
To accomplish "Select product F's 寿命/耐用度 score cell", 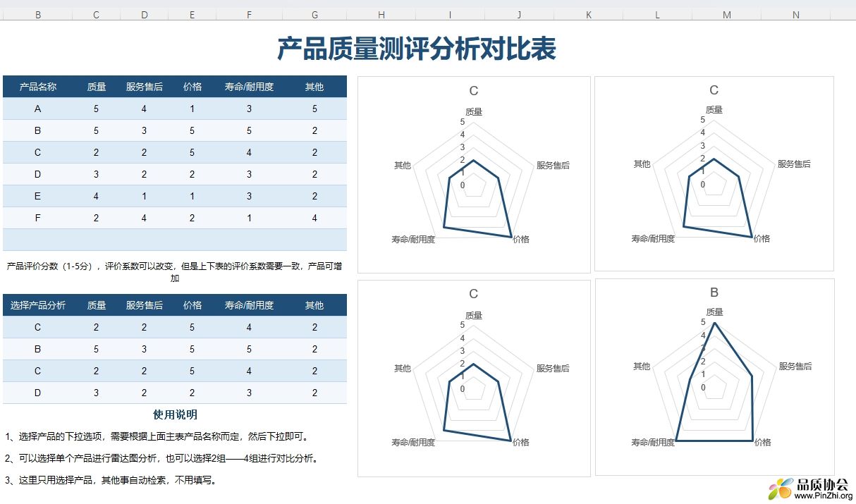I will (249, 218).
